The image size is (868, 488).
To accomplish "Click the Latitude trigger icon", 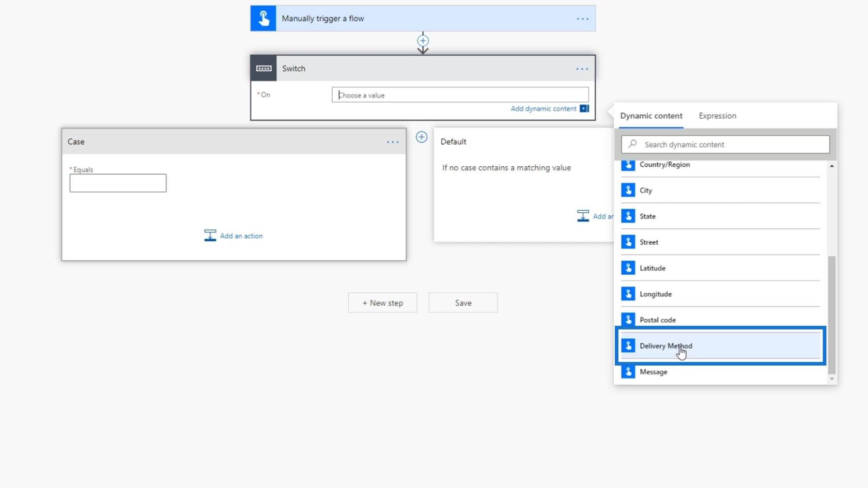I will (x=628, y=267).
